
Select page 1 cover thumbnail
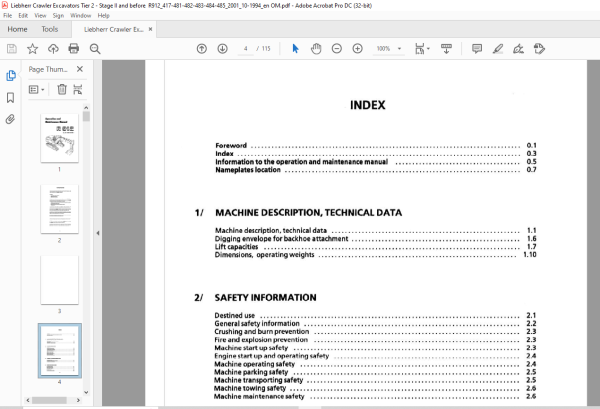59,138
